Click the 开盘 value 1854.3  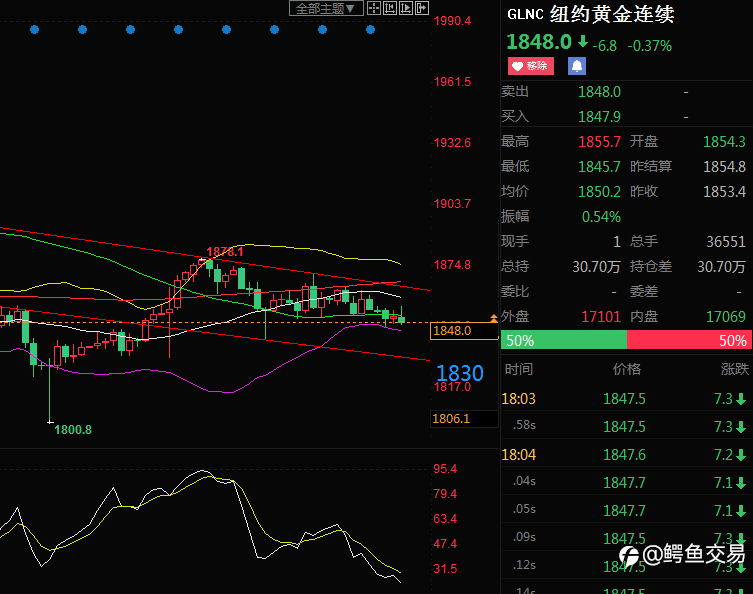724,142
